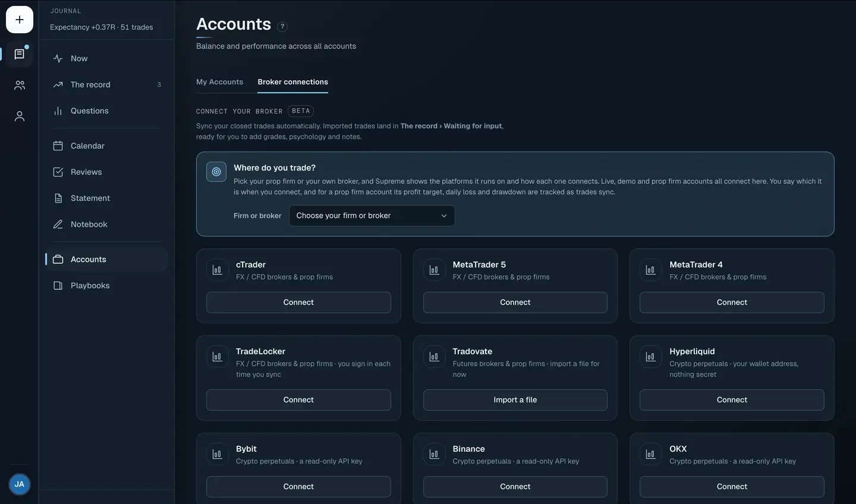Viewport: 856px width, 504px height.
Task: Click the single person profile icon
Action: pos(20,116)
